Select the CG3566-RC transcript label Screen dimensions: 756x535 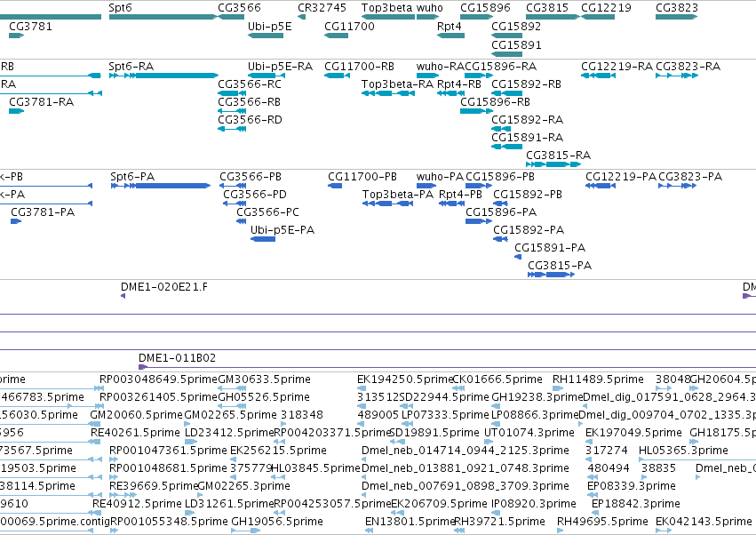coord(250,84)
